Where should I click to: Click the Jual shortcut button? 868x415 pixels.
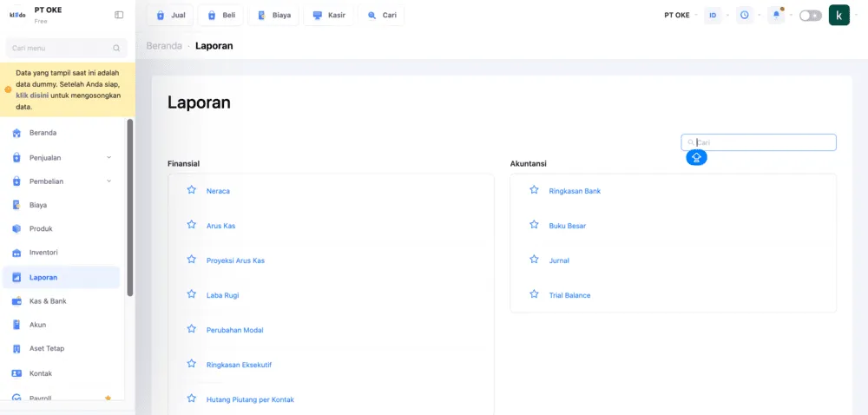coord(170,16)
